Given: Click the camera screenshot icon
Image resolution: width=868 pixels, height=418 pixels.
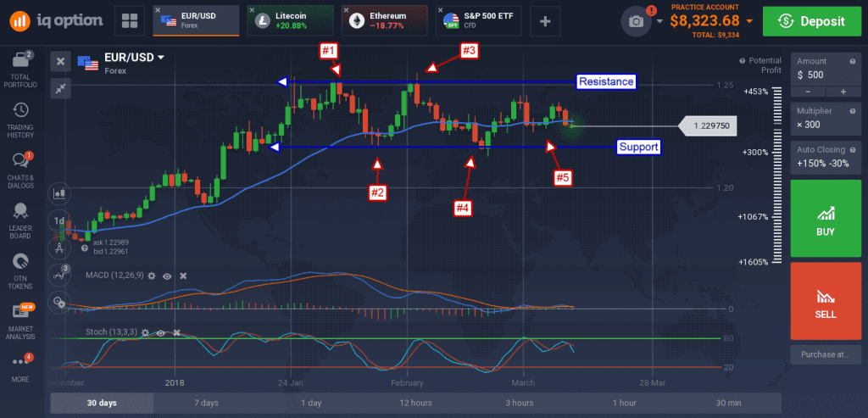Looking at the screenshot, I should [x=636, y=21].
